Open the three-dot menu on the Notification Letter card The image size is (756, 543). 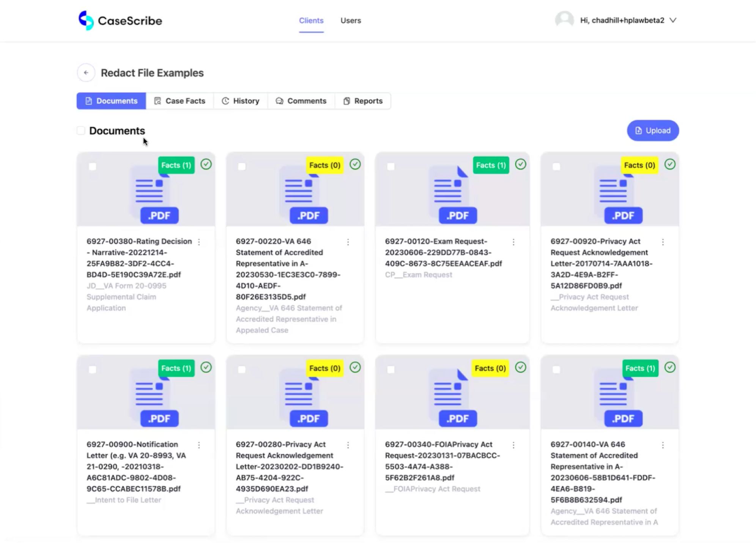200,445
